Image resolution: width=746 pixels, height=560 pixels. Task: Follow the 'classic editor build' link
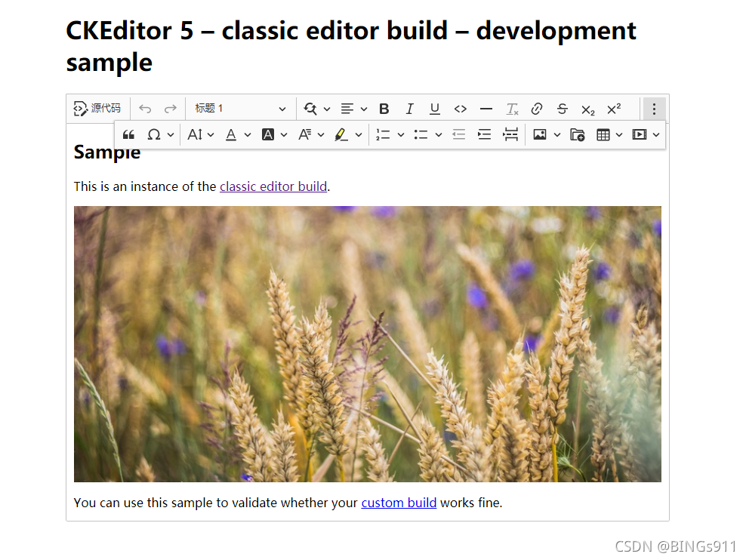(x=273, y=186)
